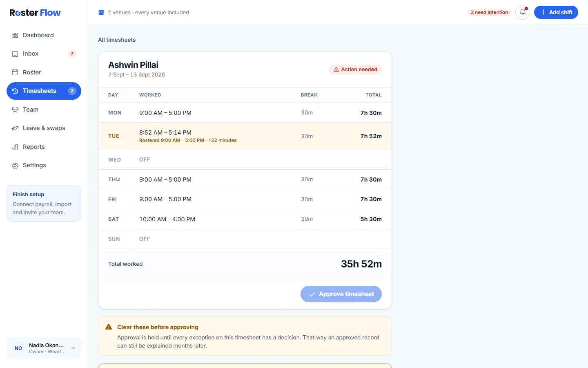Image resolution: width=588 pixels, height=368 pixels.
Task: Click the 3 need attention badge
Action: tap(489, 12)
